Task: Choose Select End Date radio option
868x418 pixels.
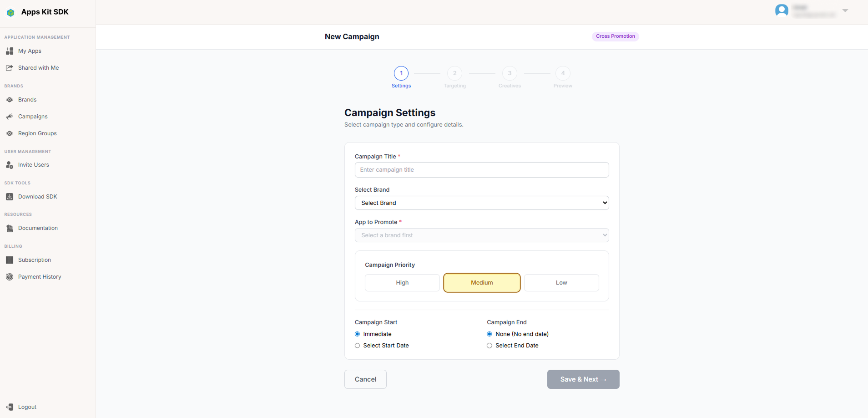Action: point(490,346)
